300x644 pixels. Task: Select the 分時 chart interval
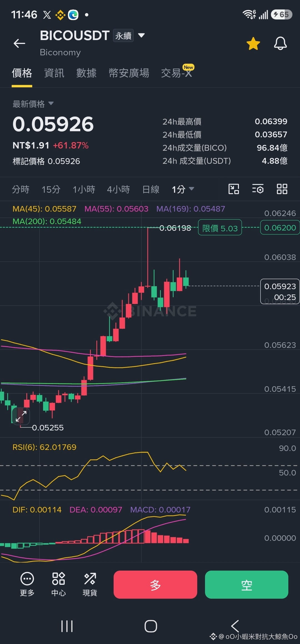click(21, 189)
